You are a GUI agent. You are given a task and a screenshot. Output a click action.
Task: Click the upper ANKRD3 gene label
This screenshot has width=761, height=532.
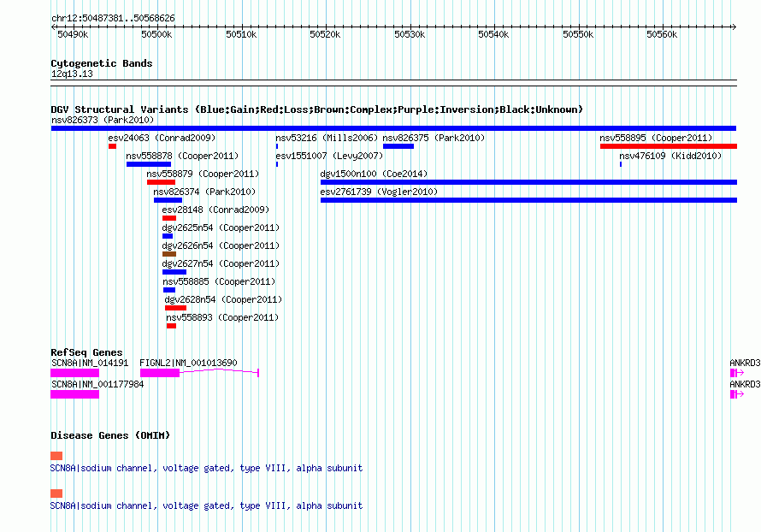(745, 363)
